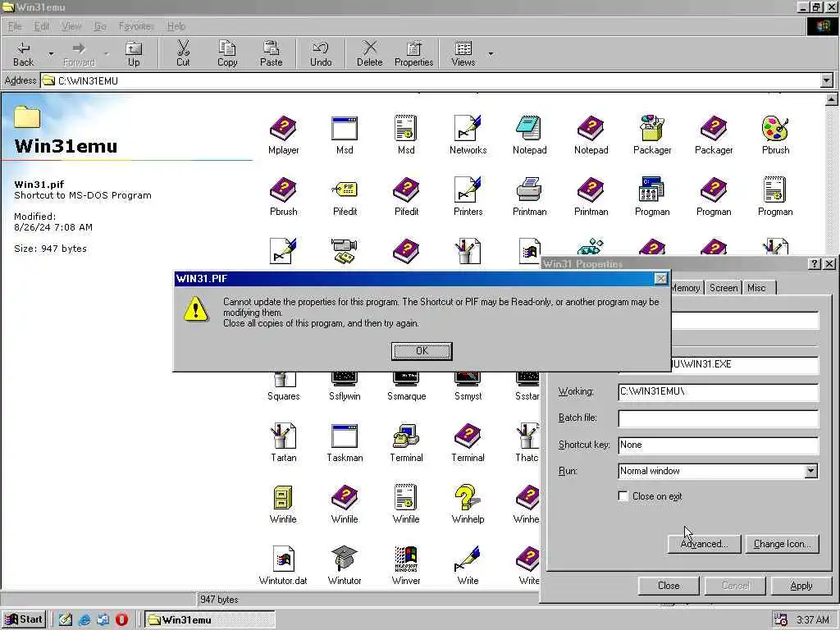Click the Paste toolbar button
Viewport: 840px width, 630px height.
coord(271,53)
